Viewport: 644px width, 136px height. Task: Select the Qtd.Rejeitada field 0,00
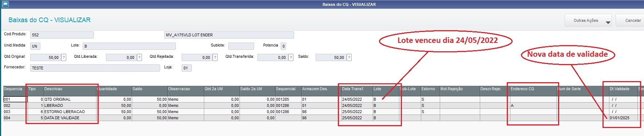tap(197, 57)
